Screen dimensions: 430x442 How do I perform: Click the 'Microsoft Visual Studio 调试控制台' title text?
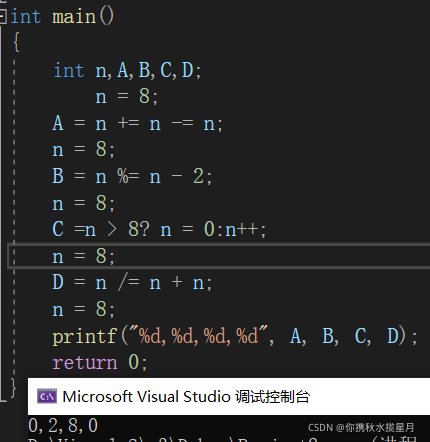186,397
